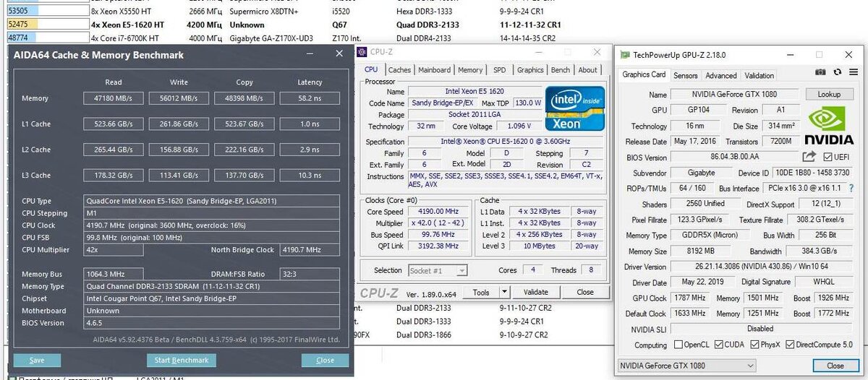The height and width of the screenshot is (380, 868).
Task: Click Start Benchmark in AIDA64
Action: [182, 360]
